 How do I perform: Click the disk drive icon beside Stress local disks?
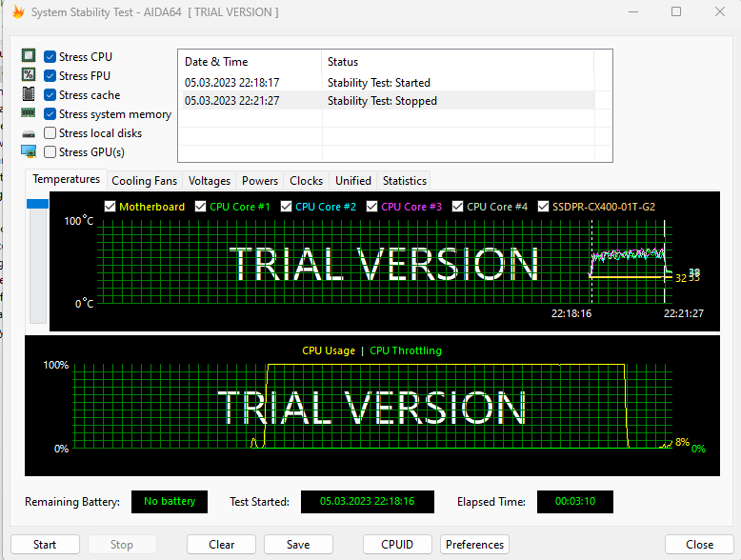(29, 134)
